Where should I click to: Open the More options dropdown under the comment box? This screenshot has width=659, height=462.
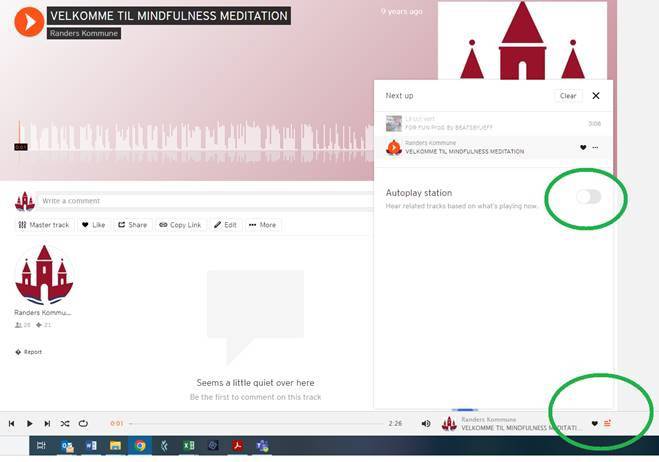pyautogui.click(x=262, y=225)
